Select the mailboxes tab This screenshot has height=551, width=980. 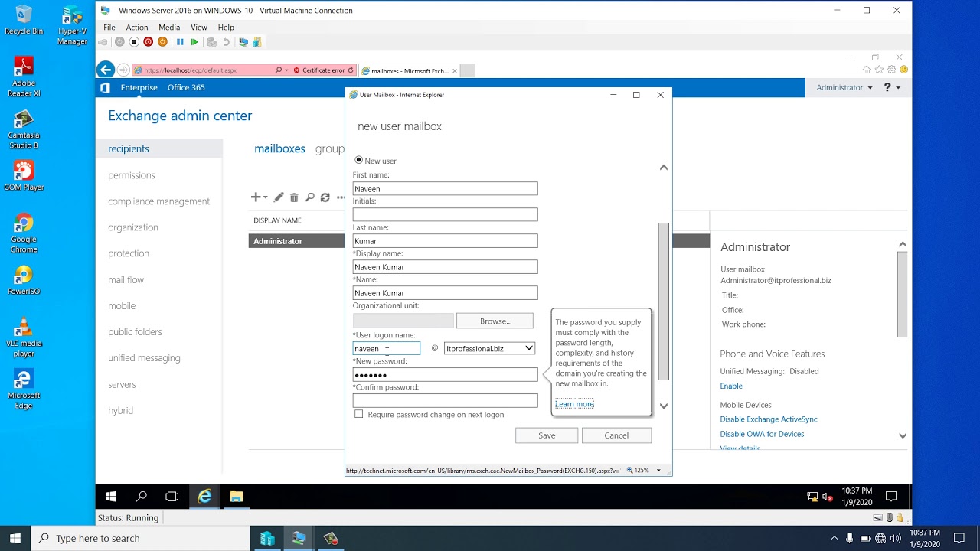pyautogui.click(x=279, y=148)
